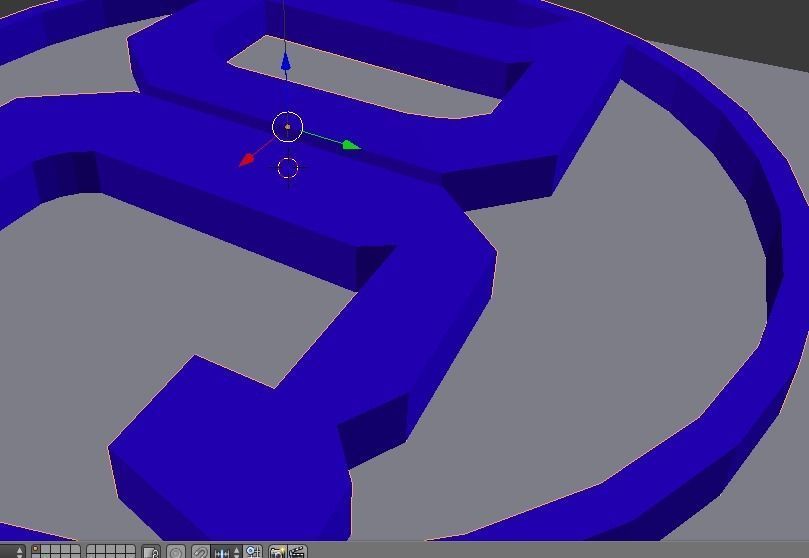Click the blue Z-axis manipulator arrow

click(286, 65)
